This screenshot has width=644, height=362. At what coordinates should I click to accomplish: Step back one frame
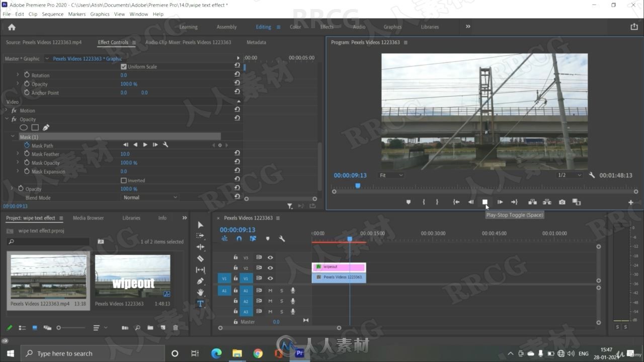[471, 202]
